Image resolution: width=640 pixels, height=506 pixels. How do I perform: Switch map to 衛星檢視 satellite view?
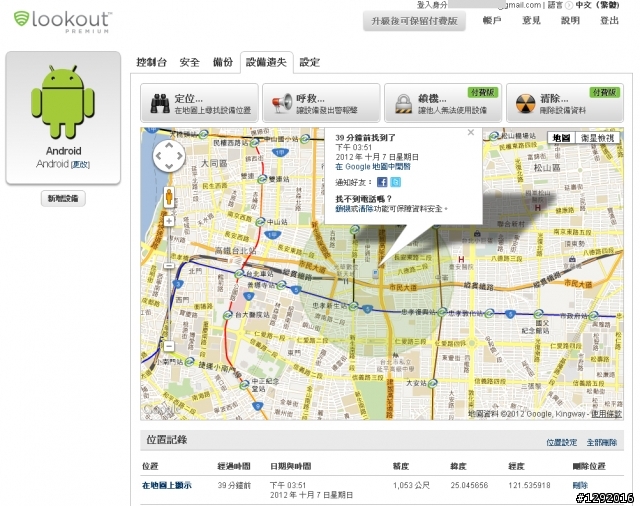597,138
